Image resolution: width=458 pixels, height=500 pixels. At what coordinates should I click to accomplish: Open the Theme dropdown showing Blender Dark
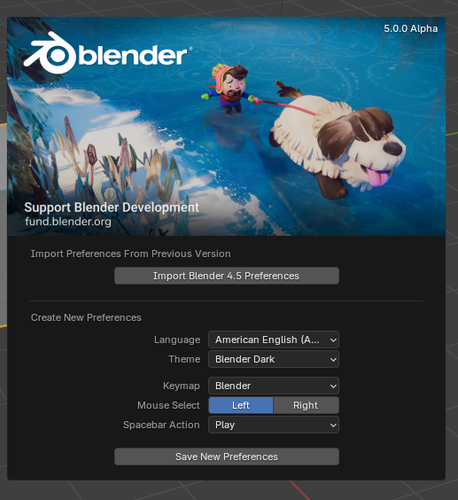[x=274, y=359]
